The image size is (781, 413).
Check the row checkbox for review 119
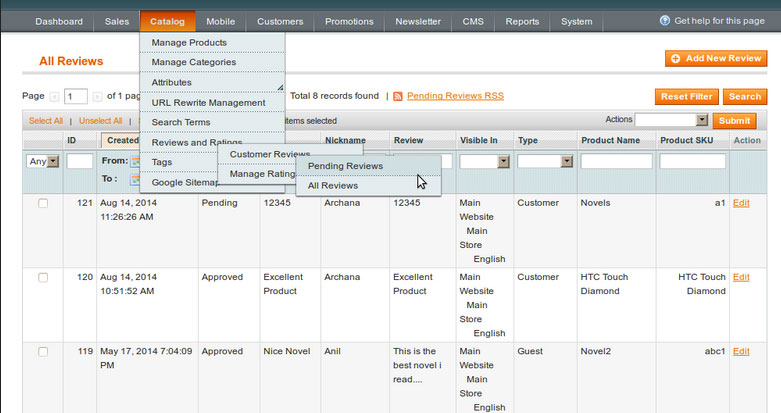(x=43, y=352)
